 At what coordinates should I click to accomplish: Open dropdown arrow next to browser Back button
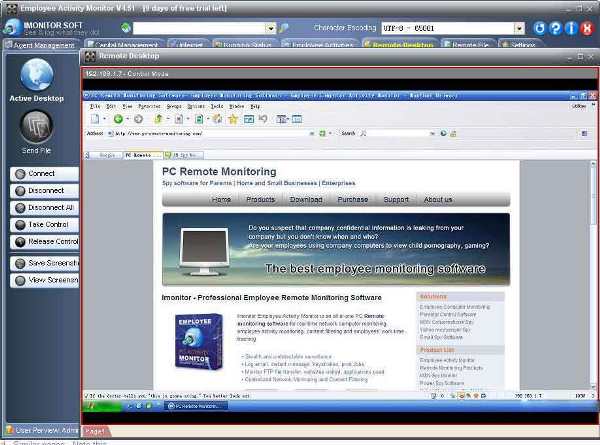coord(127,119)
